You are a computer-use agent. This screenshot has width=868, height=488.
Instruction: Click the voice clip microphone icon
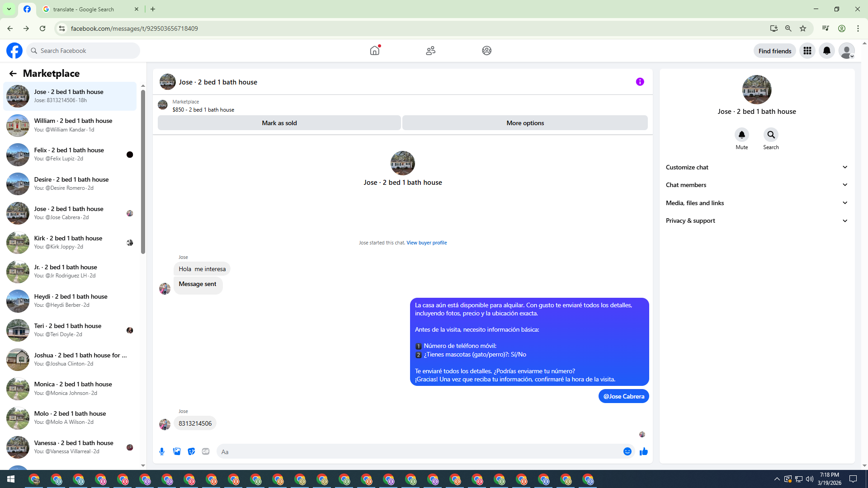pyautogui.click(x=162, y=451)
